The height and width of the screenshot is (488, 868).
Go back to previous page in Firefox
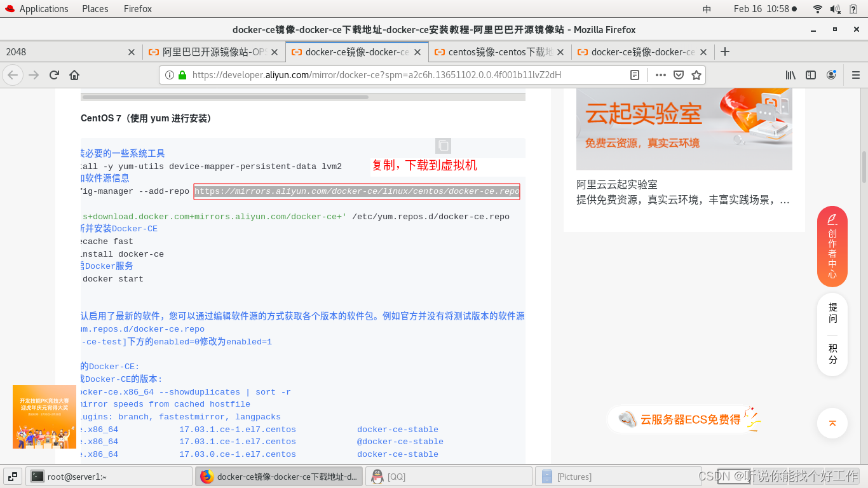[13, 75]
